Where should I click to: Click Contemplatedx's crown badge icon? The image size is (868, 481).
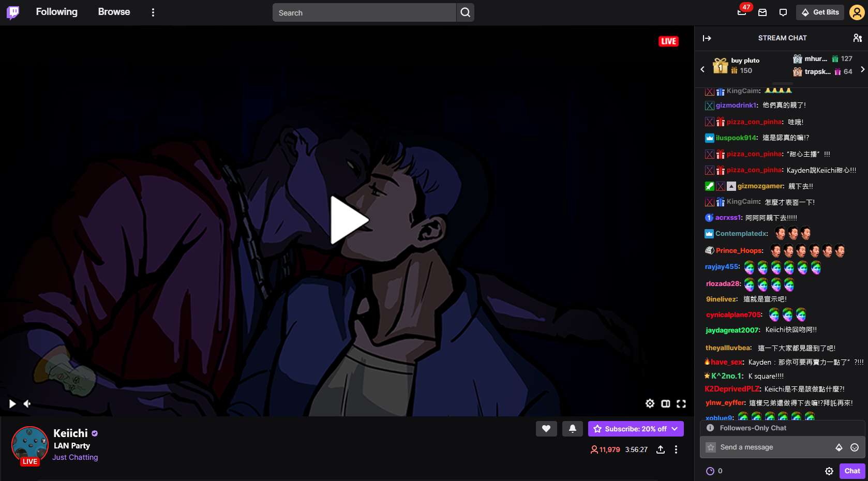[x=709, y=234]
